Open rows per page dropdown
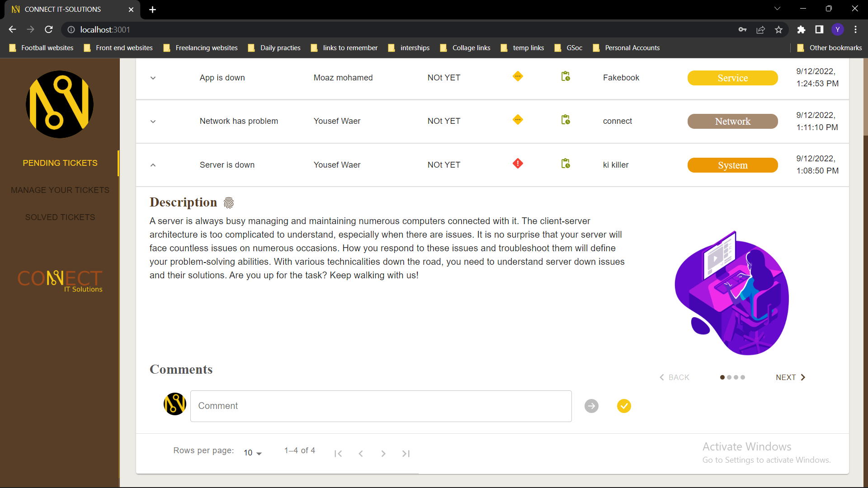 click(x=253, y=453)
